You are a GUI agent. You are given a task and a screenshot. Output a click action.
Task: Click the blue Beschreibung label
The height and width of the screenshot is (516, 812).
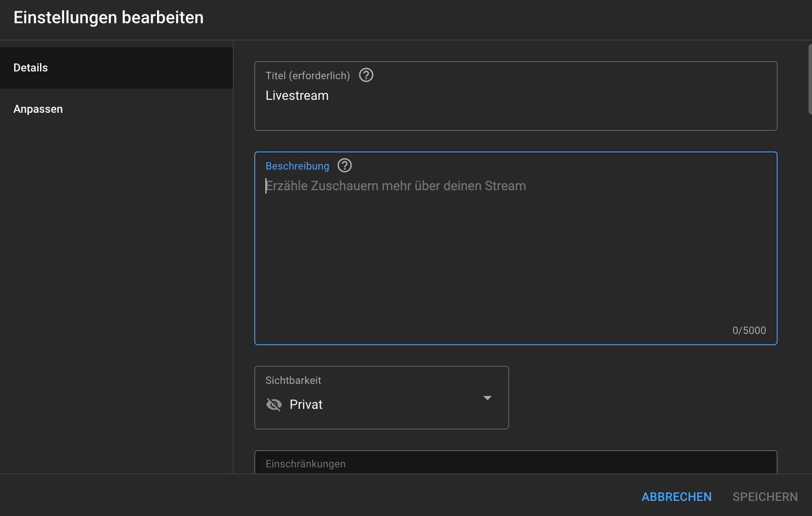[297, 166]
